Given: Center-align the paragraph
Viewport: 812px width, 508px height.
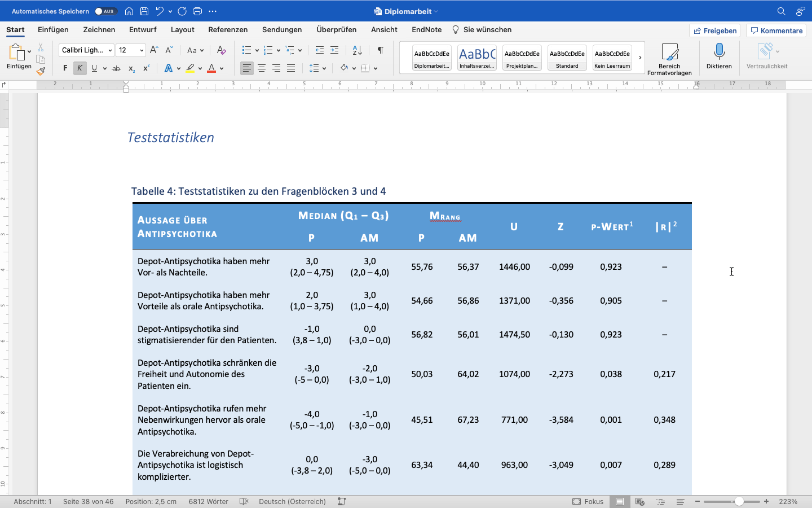Looking at the screenshot, I should click(x=262, y=68).
